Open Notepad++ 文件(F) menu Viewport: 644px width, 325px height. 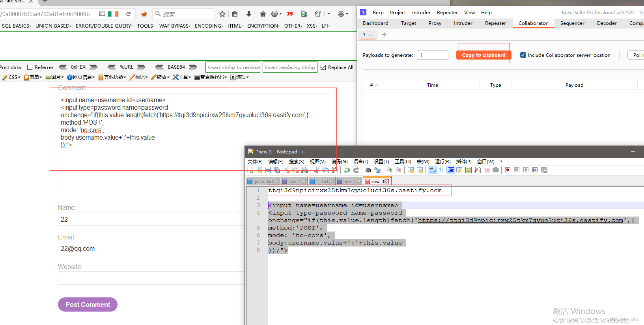click(255, 162)
